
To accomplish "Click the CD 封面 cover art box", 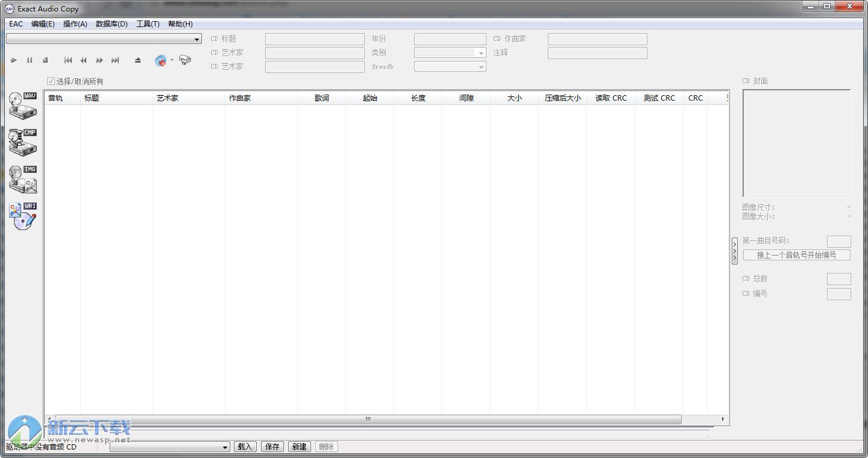I will [x=796, y=143].
